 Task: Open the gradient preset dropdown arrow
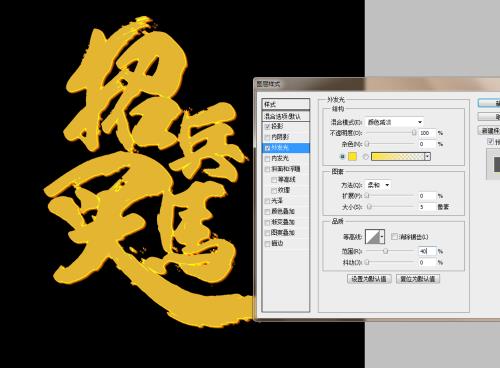point(427,156)
